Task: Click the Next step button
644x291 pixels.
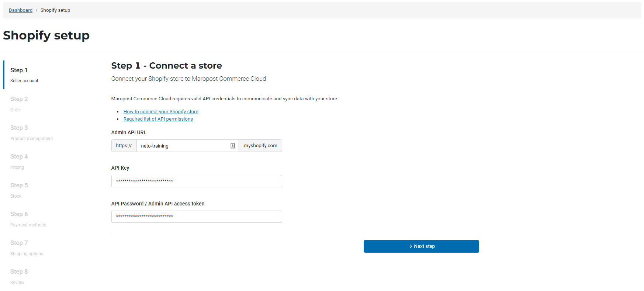Action: 421,246
